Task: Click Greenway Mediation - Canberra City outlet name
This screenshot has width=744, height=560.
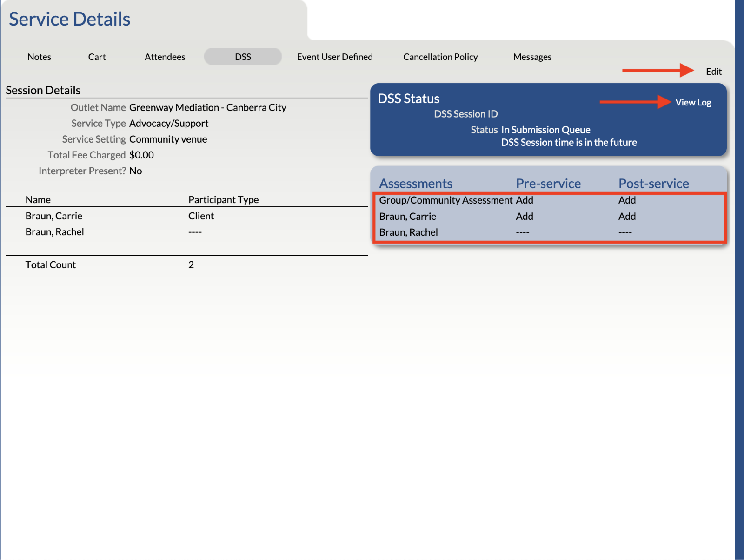Action: pos(207,107)
